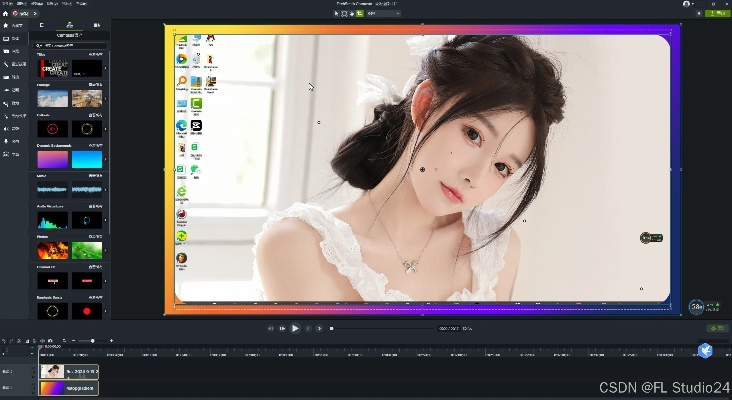Click the timeline zoom slider handle
The image size is (732, 400).
point(93,341)
